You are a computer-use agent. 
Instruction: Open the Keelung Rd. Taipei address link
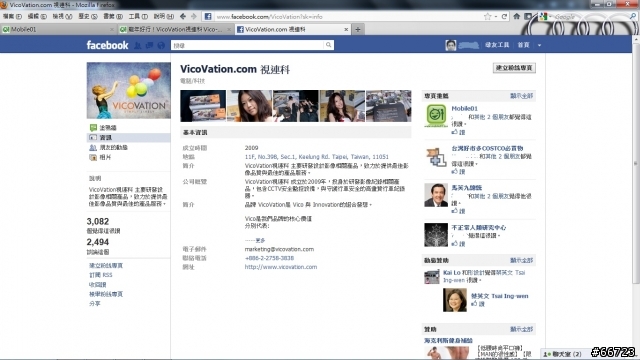(x=316, y=157)
